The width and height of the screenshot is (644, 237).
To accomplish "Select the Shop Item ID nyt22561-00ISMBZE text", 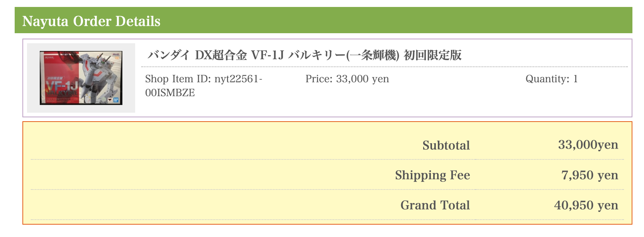I will click(203, 86).
